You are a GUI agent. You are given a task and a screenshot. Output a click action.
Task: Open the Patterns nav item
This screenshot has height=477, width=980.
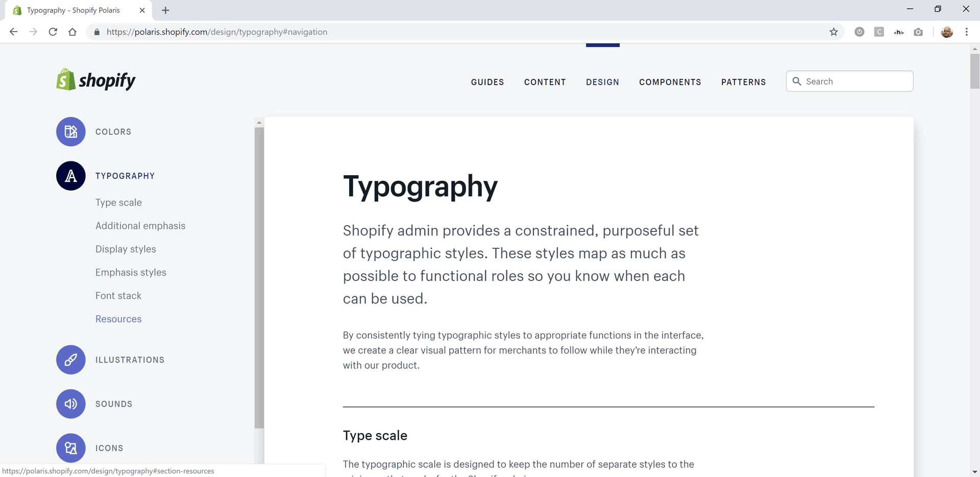point(743,82)
